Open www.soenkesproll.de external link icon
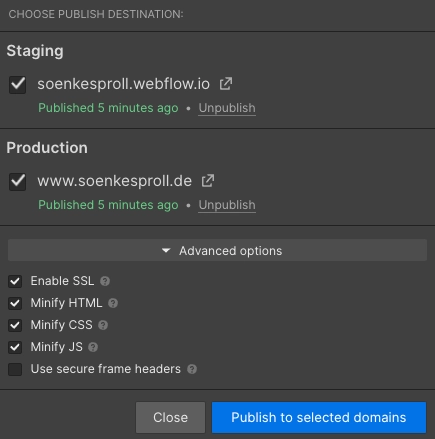 pyautogui.click(x=208, y=181)
